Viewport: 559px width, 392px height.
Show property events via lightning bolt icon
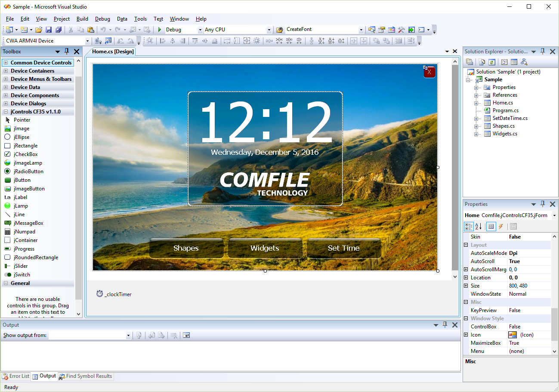coord(501,227)
